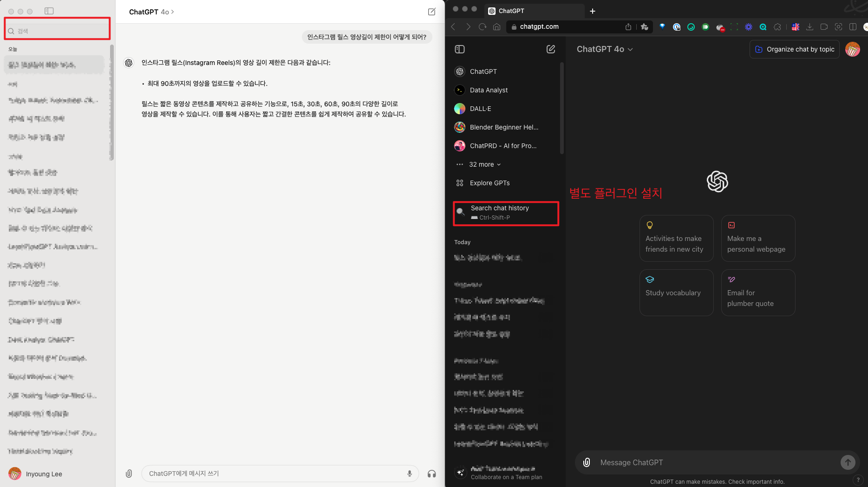Open the 'Collaborate on a Team plan' offer
The image size is (868, 487).
tap(505, 473)
